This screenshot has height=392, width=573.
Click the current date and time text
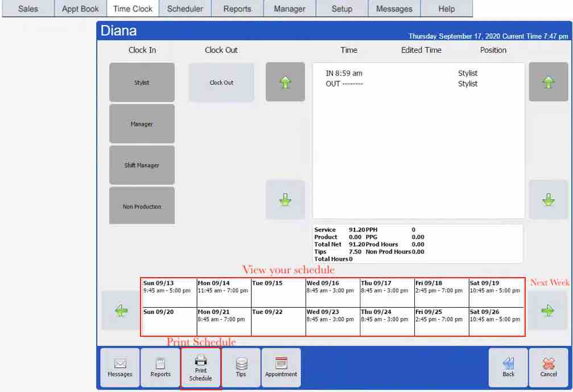(488, 36)
